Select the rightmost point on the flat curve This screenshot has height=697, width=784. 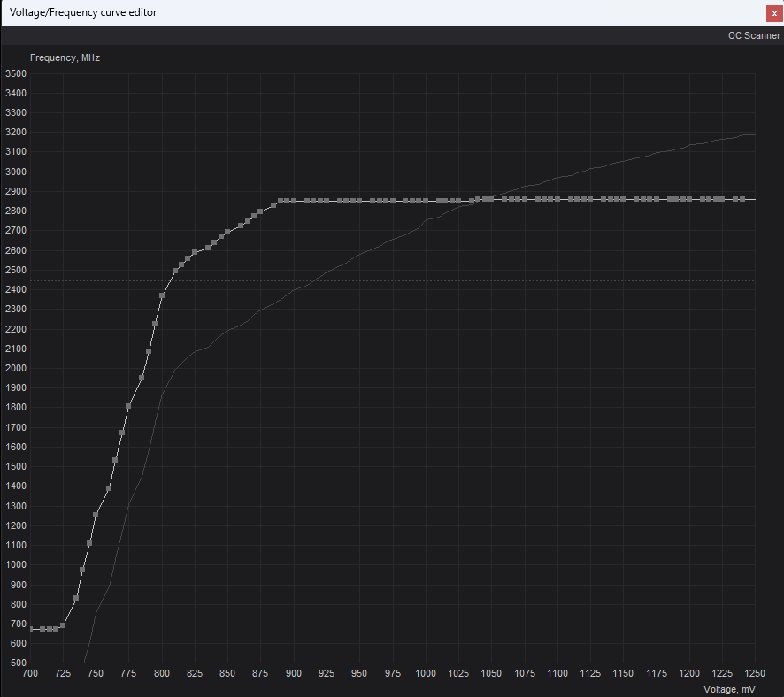click(742, 199)
